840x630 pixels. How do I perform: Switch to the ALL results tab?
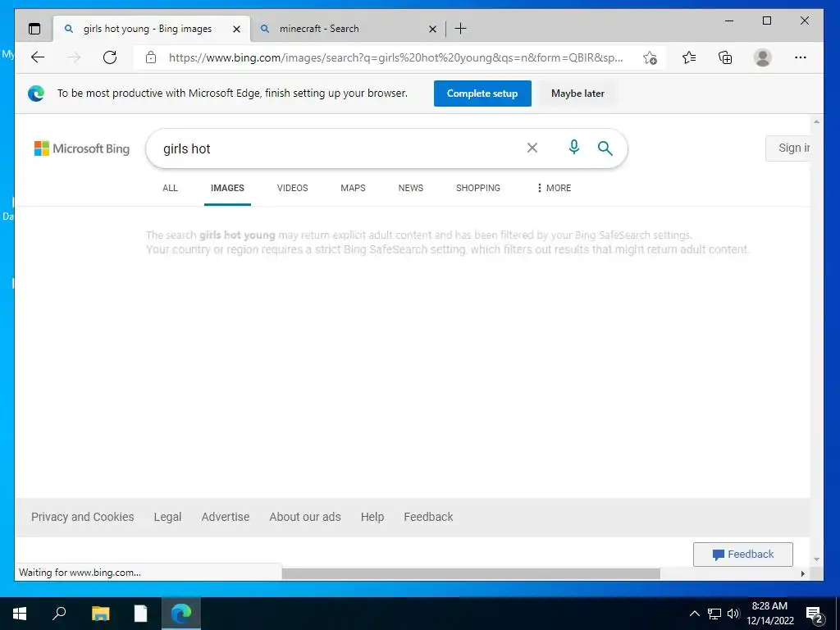[170, 188]
